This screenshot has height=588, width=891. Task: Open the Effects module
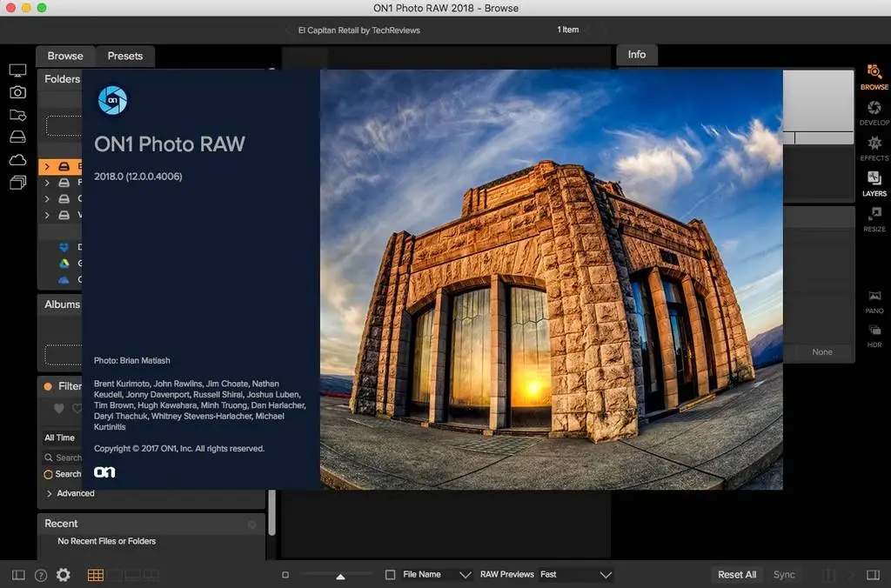pyautogui.click(x=874, y=148)
